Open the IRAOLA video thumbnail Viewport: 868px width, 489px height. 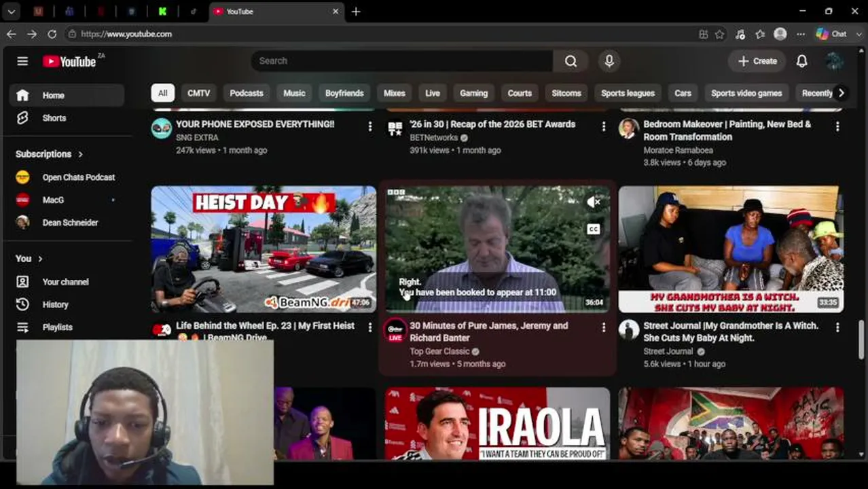497,424
